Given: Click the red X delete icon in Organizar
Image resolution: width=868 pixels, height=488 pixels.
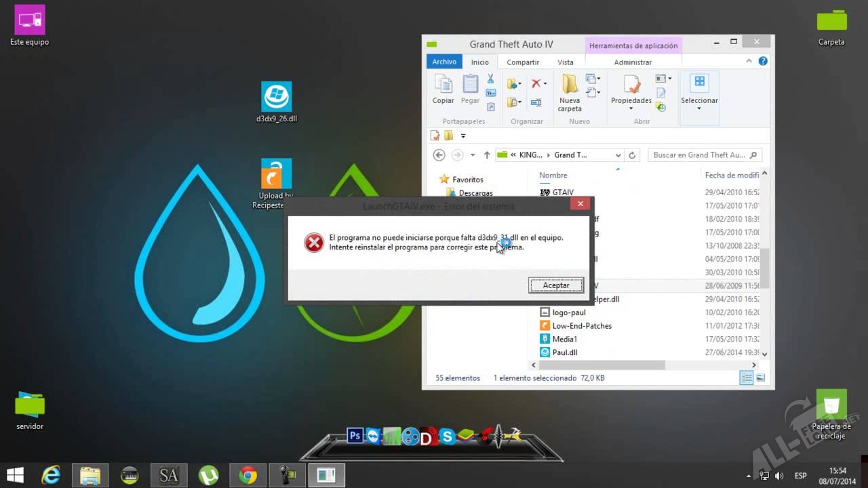Looking at the screenshot, I should coord(536,83).
